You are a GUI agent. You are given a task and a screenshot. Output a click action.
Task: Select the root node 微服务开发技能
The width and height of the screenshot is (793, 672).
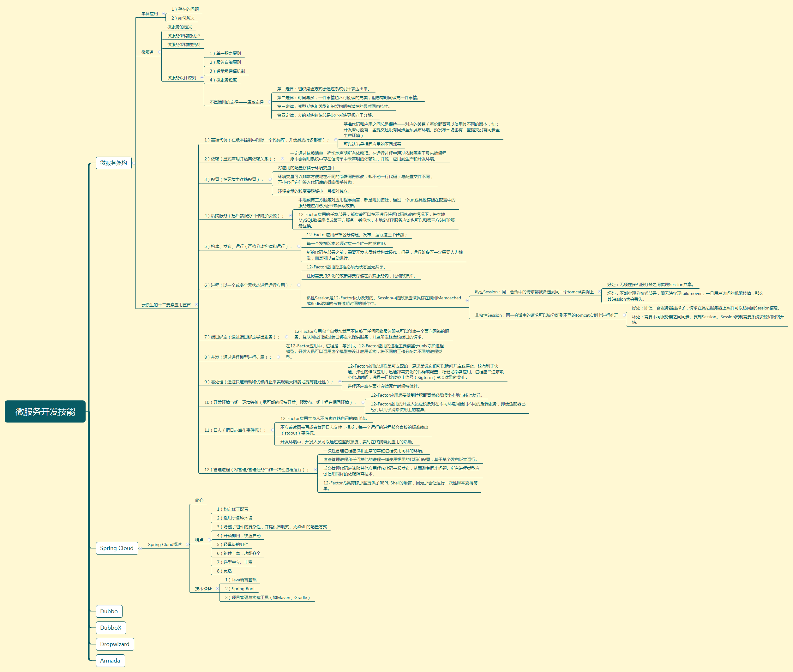click(x=45, y=411)
